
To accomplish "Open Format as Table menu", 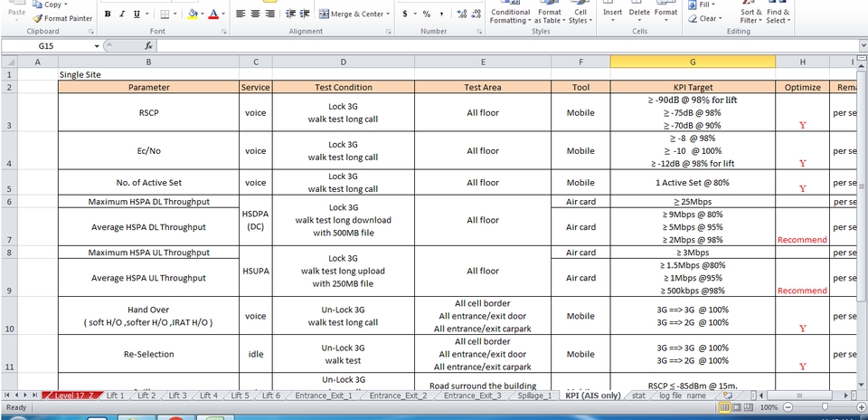I will point(549,16).
